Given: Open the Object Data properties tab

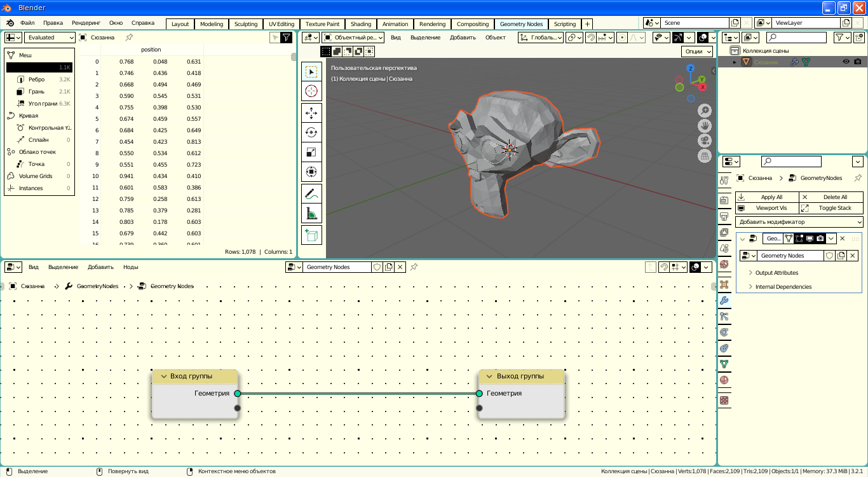Looking at the screenshot, I should coord(724,364).
